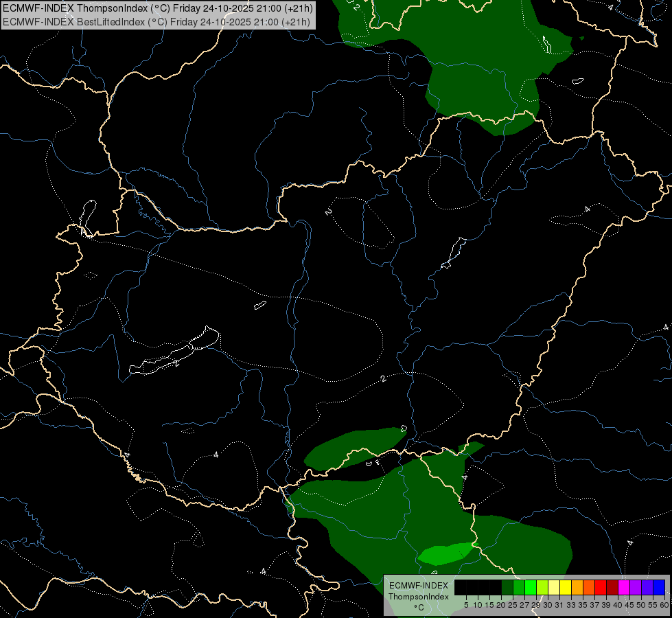The image size is (672, 618).
Task: Click legend tick label 10
Action: click(478, 605)
